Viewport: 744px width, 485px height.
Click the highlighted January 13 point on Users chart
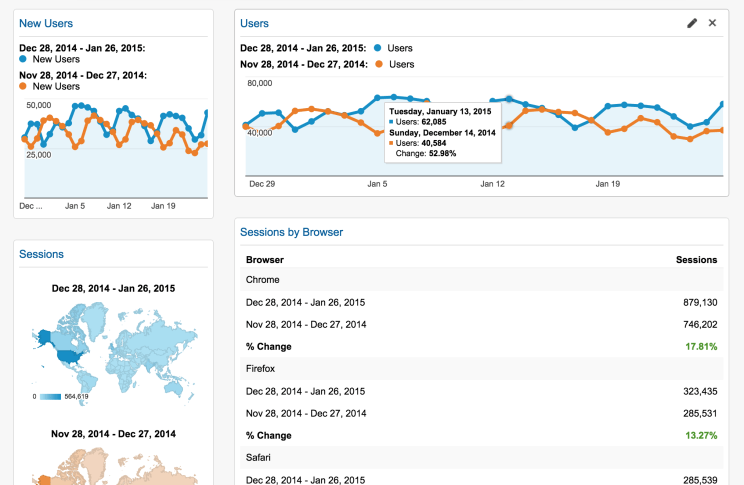tap(509, 99)
